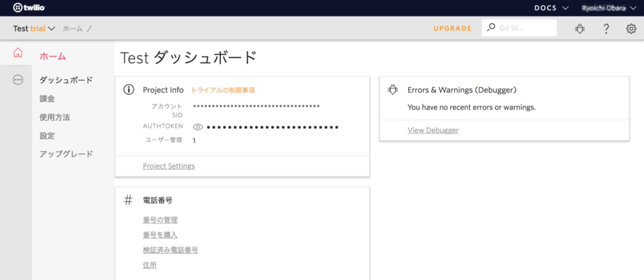Select 課金 in the sidebar
The height and width of the screenshot is (280, 644).
(x=47, y=99)
